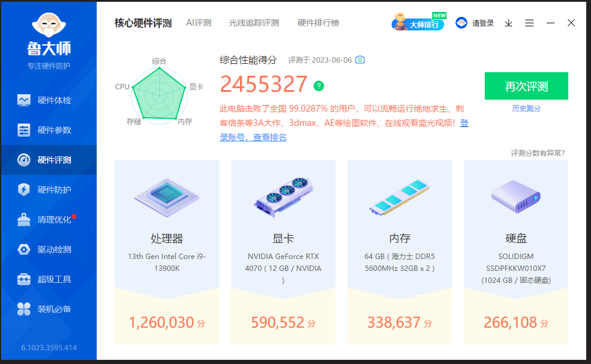Select 硬件评测 in the sidebar
This screenshot has width=591, height=364.
tap(48, 160)
